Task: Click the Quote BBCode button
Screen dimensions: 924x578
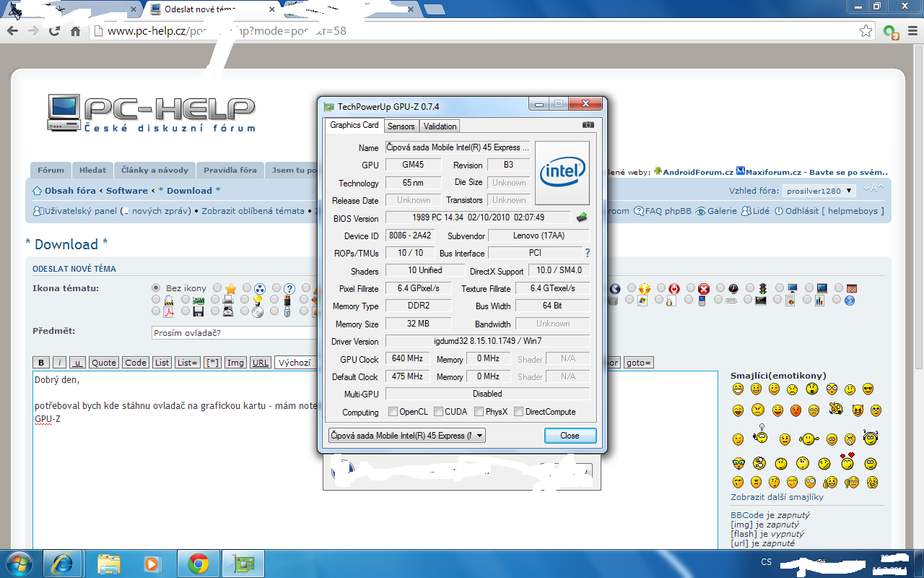Action: coord(104,363)
